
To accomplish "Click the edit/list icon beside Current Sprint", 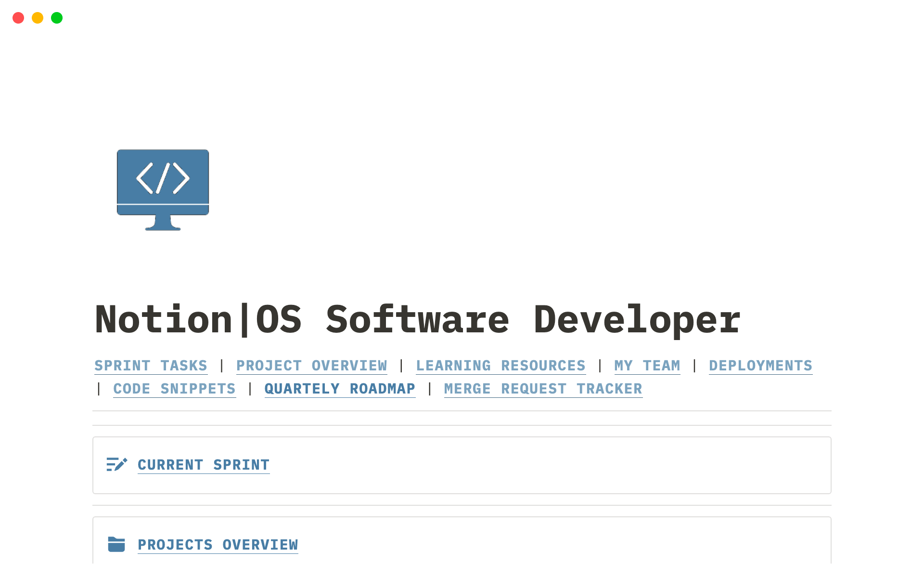I will [x=116, y=464].
